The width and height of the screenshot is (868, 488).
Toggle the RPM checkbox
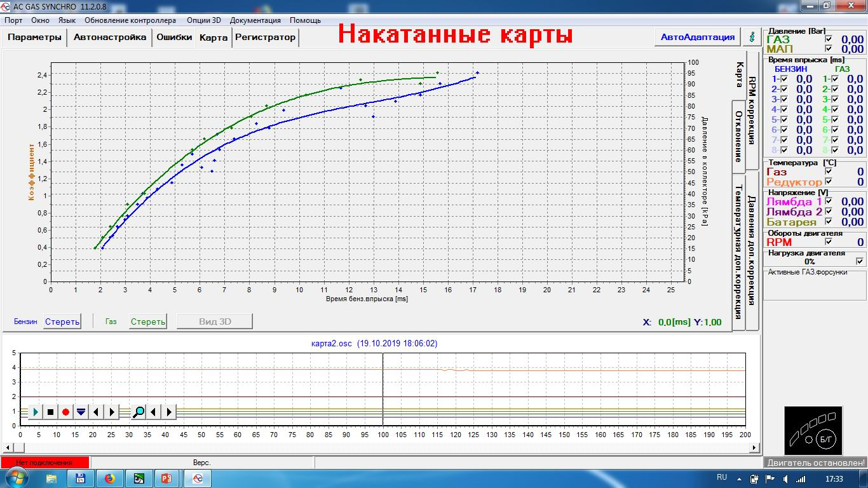pyautogui.click(x=829, y=241)
